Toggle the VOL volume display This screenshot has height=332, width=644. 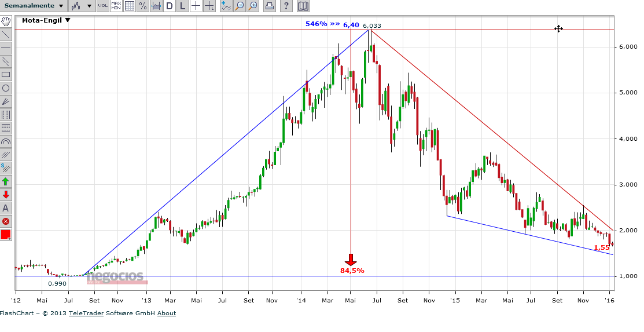pyautogui.click(x=102, y=6)
